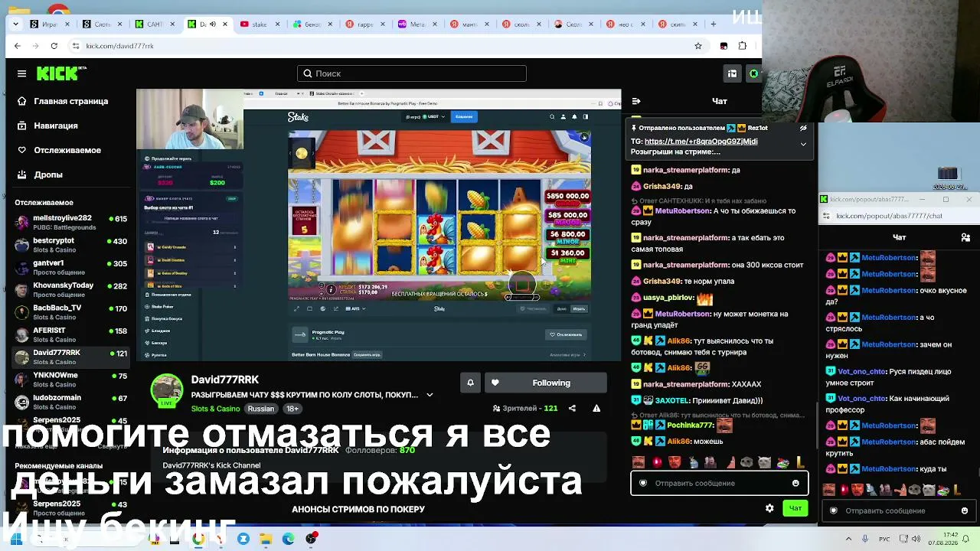This screenshot has height=551, width=980.
Task: Reload the kick.com page
Action: point(54,46)
